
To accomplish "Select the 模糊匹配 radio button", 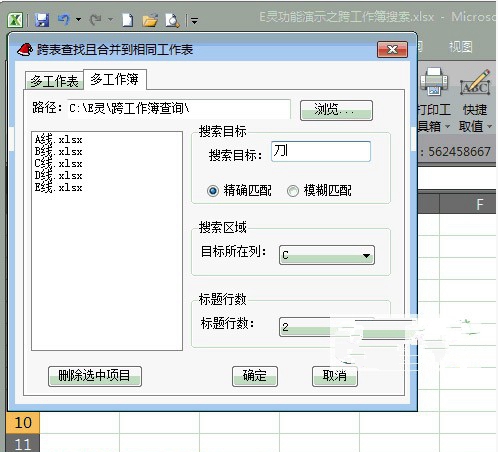I will (x=293, y=191).
